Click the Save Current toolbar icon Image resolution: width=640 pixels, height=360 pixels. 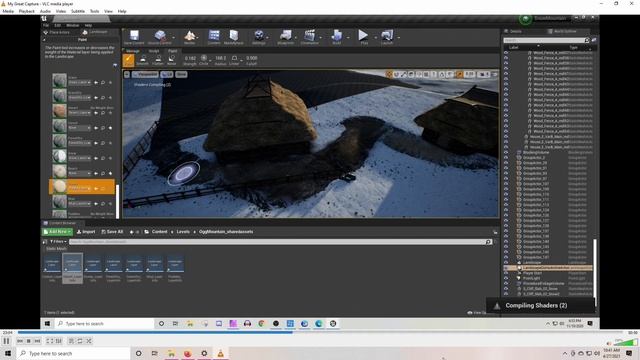click(134, 37)
